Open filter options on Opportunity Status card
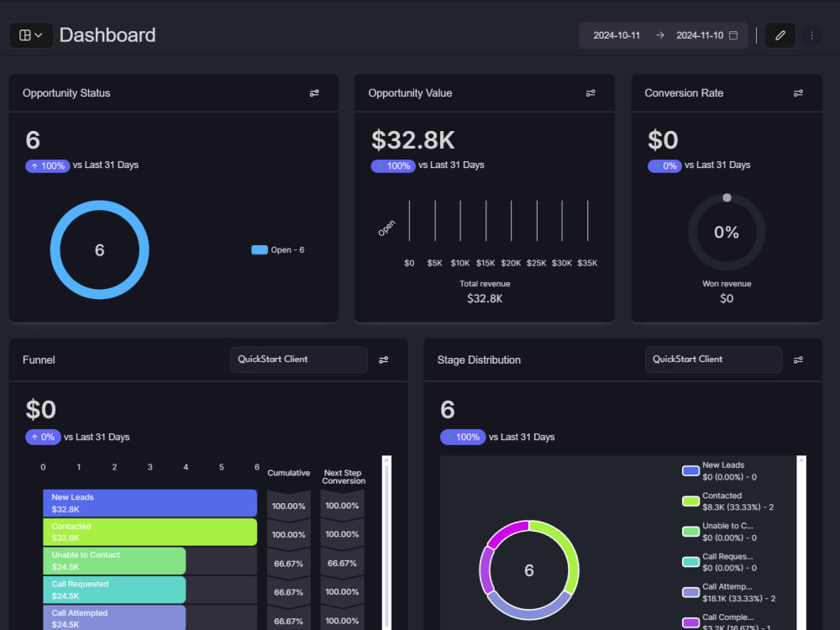The height and width of the screenshot is (630, 840). pyautogui.click(x=314, y=92)
